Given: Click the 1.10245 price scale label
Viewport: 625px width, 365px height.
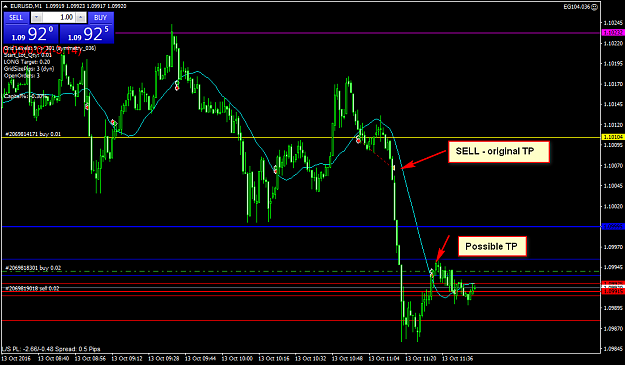Looking at the screenshot, I should [x=614, y=22].
